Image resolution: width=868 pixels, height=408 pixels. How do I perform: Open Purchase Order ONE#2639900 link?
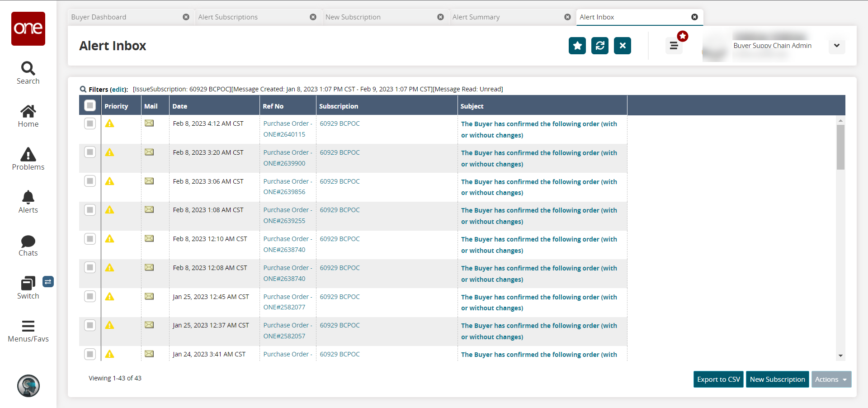[x=288, y=158]
